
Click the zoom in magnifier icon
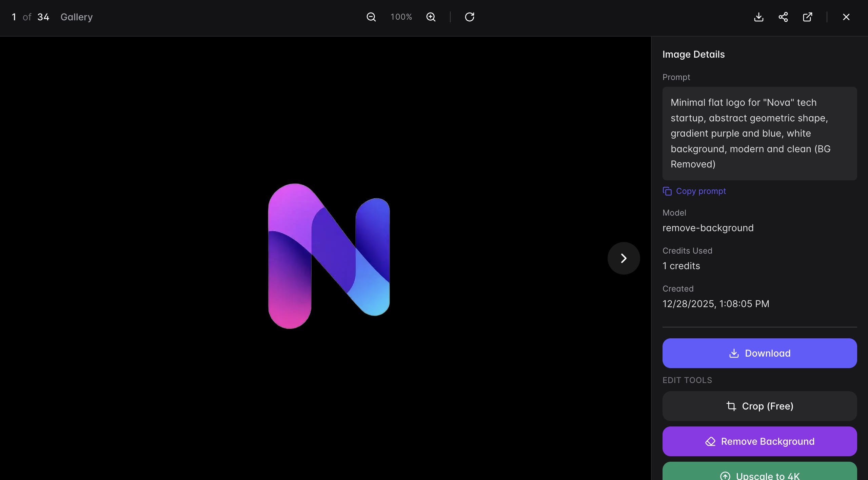(431, 17)
